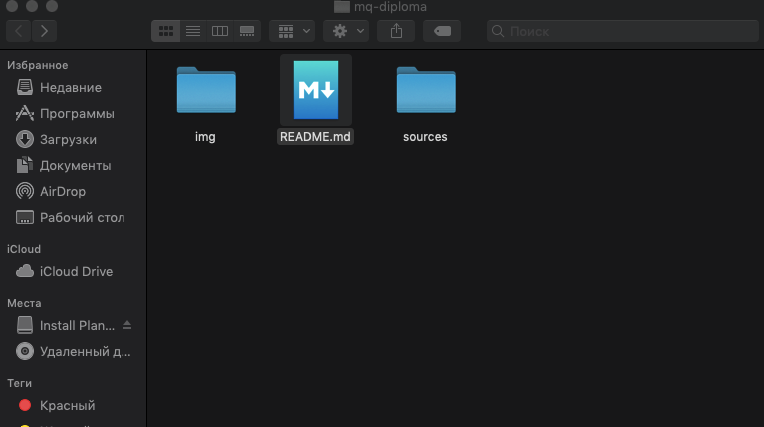Click the img folder name label
The height and width of the screenshot is (427, 764).
[205, 136]
